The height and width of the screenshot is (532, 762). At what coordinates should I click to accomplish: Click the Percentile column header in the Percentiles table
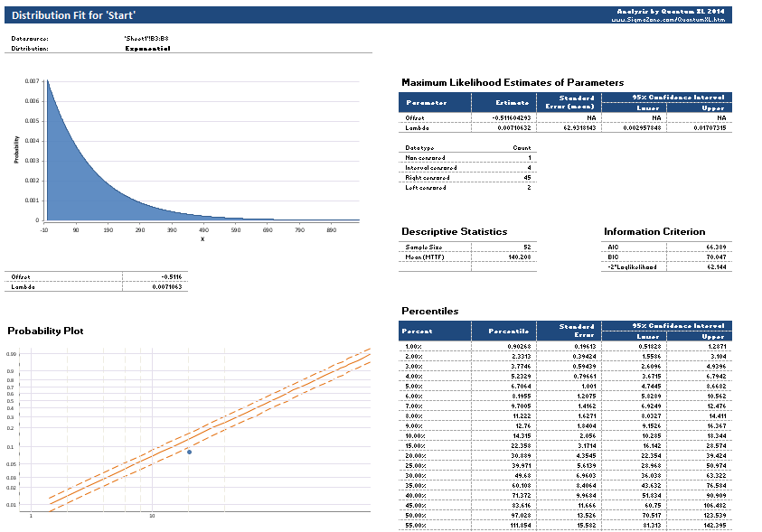click(x=507, y=331)
